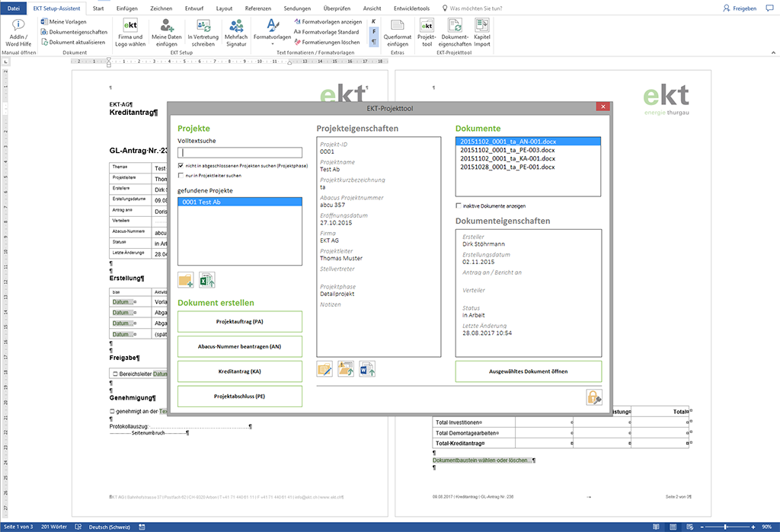Viewport: 780px width, 532px height.
Task: Click language 'Deutsch (Schweiz)' in status bar
Action: coord(110,527)
